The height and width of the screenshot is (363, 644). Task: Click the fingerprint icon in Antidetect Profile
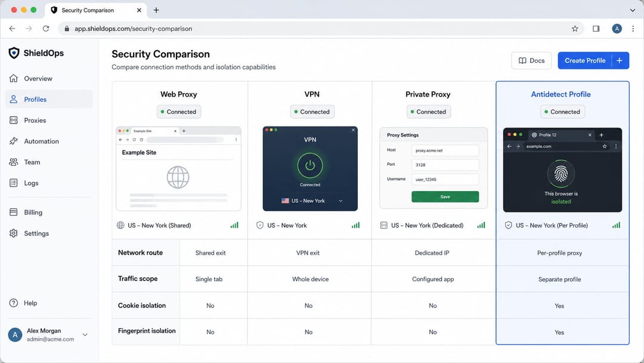pyautogui.click(x=561, y=174)
